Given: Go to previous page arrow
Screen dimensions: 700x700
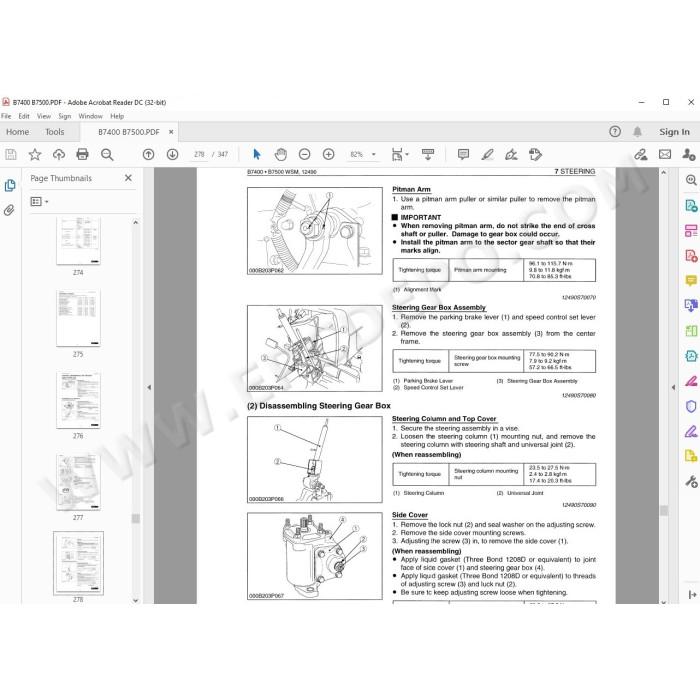Looking at the screenshot, I should pos(149,154).
